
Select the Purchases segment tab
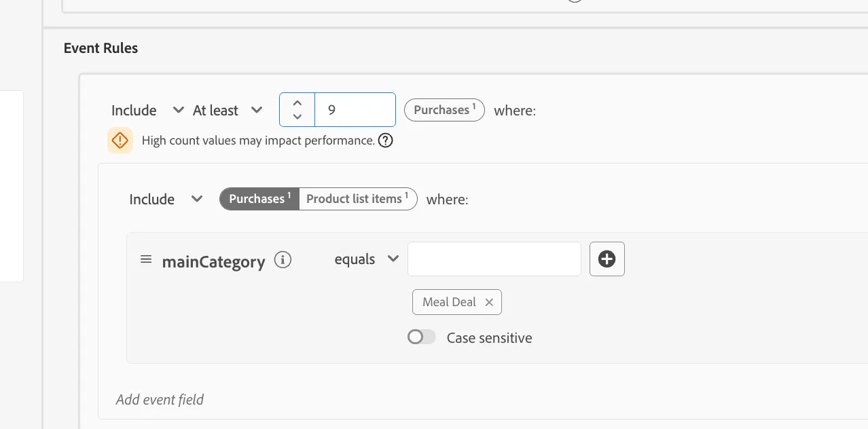click(259, 199)
